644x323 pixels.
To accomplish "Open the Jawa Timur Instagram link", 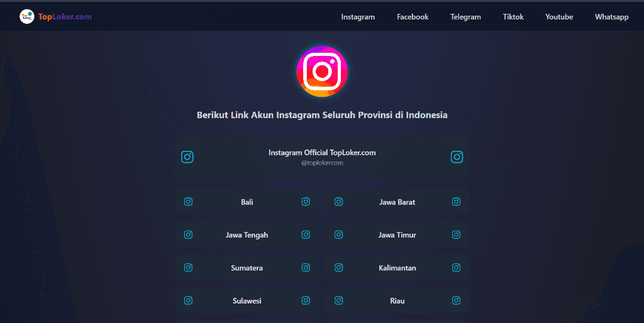I will pos(397,235).
